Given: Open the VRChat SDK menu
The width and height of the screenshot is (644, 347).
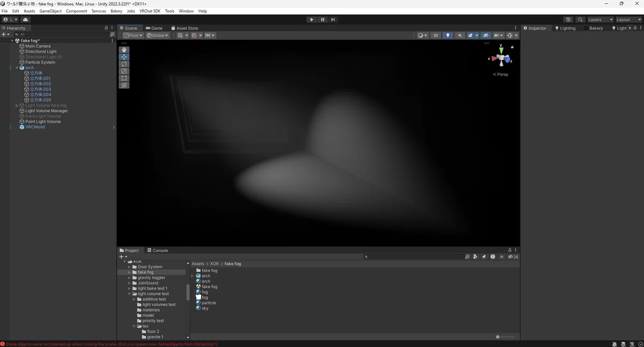Looking at the screenshot, I should 150,11.
